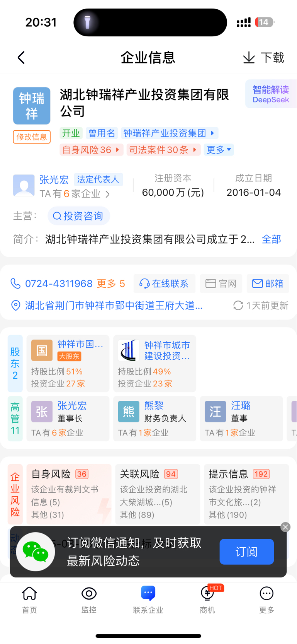Tap 熊 avatar of 熊黎

click(x=129, y=412)
